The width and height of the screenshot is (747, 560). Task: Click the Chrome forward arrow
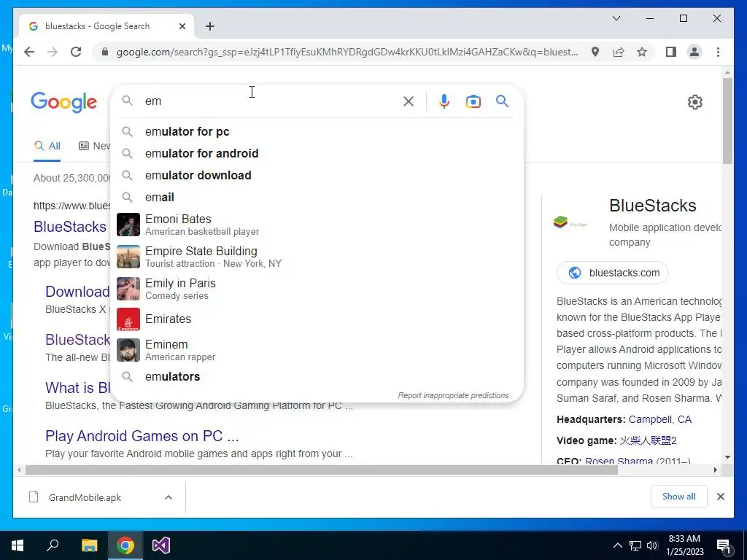click(53, 52)
